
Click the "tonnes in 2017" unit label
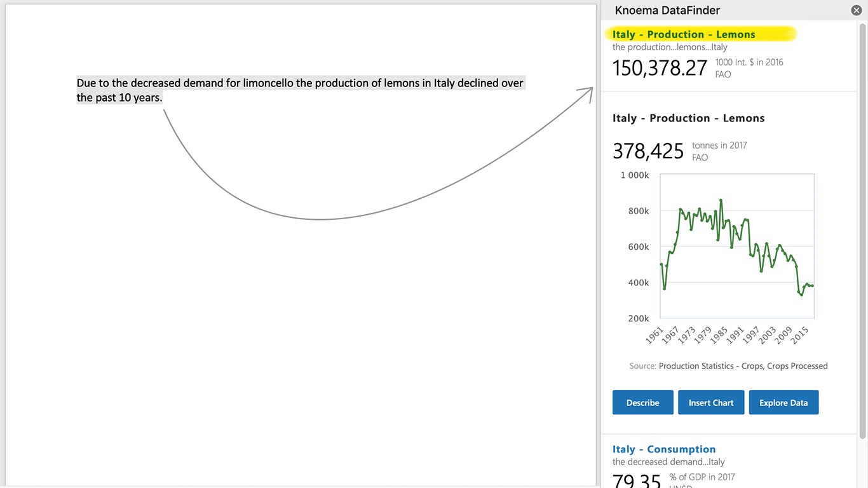coord(719,146)
